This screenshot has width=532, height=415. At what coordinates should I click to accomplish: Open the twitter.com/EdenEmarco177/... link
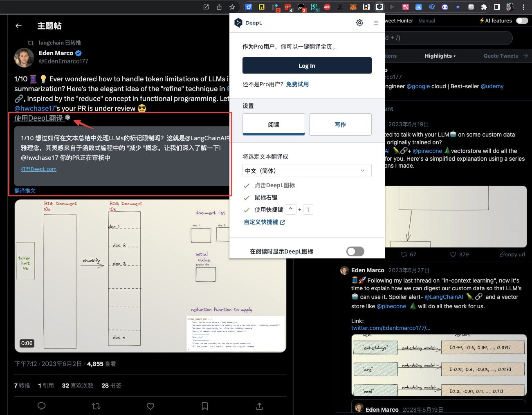point(391,328)
